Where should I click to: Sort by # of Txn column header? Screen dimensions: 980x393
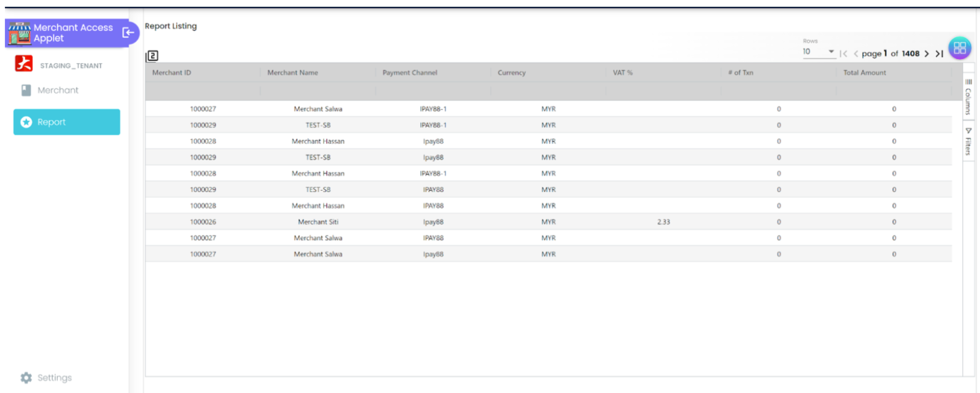779,72
